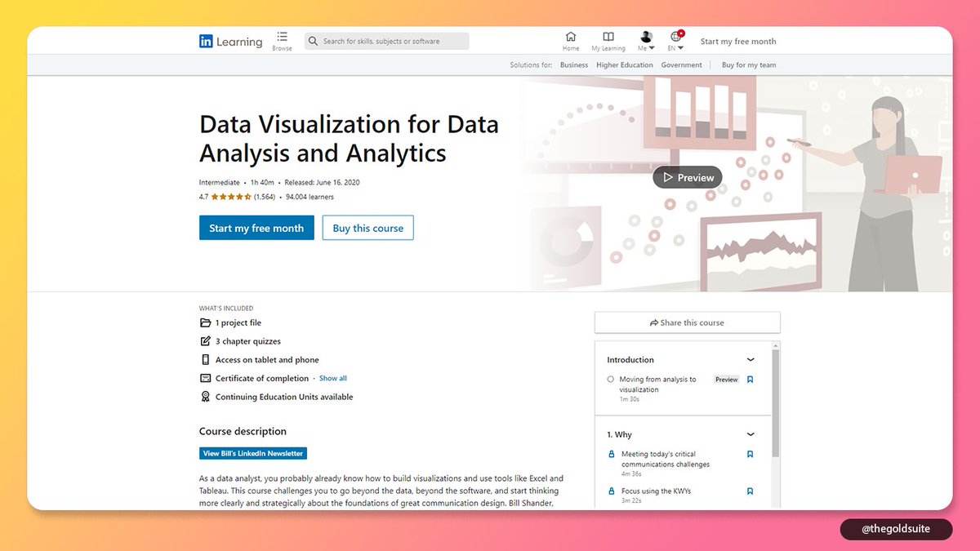980x551 pixels.
Task: Open 'View Bill's LinkedIn Newsletter'
Action: coord(253,453)
